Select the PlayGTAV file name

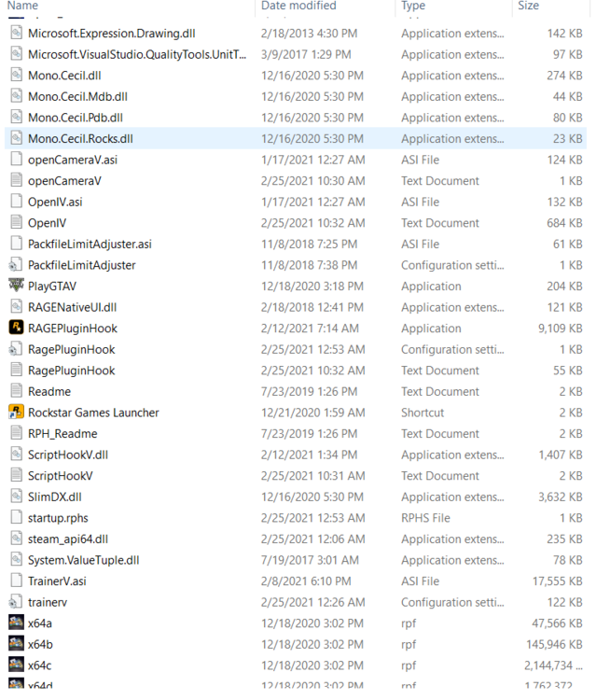[x=52, y=287]
